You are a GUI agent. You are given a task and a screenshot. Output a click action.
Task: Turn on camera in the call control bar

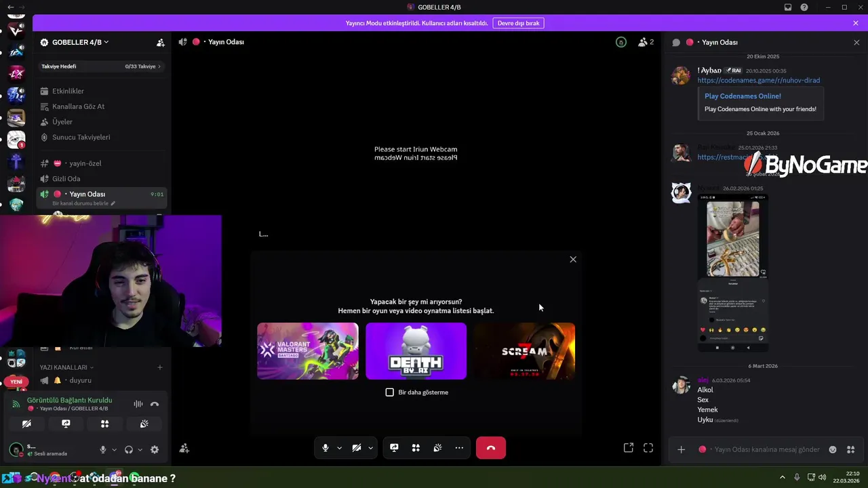point(357,448)
